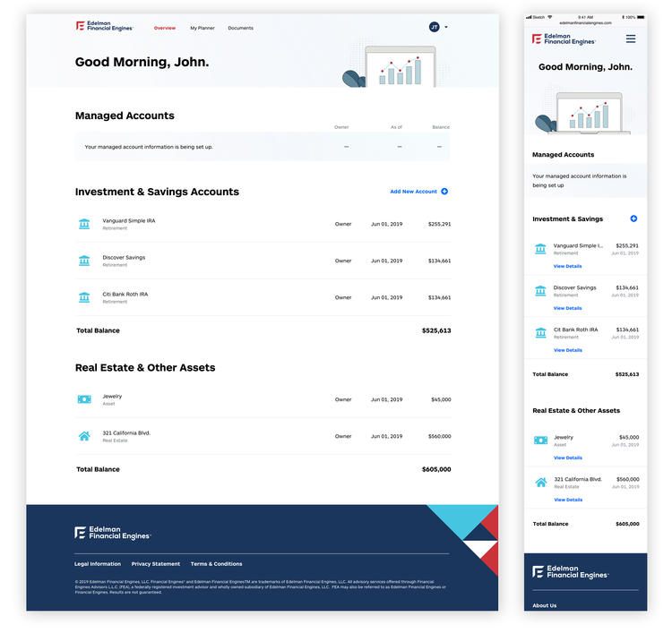Screen dimensions: 672x642
Task: Click the mobile status bar battery icon
Action: coord(641,17)
